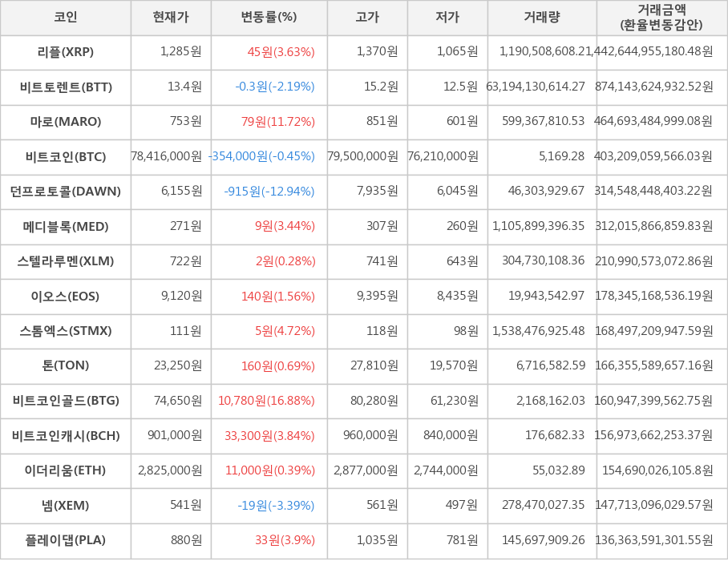Click the 플레이댑(PLA) coin name

click(66, 540)
